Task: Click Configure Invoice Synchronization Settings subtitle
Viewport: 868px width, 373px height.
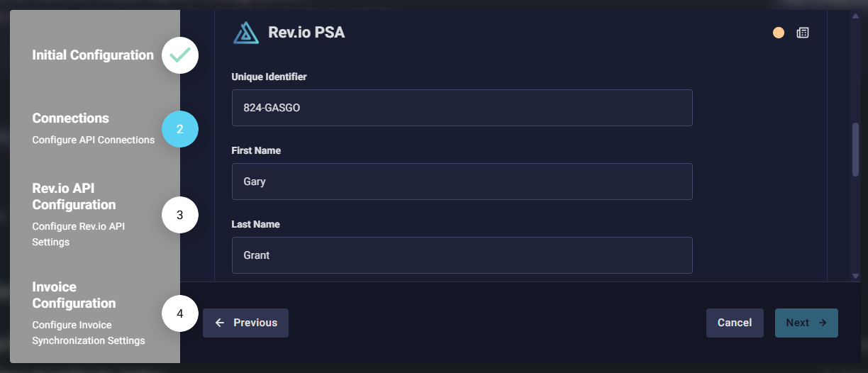Action: (x=89, y=333)
